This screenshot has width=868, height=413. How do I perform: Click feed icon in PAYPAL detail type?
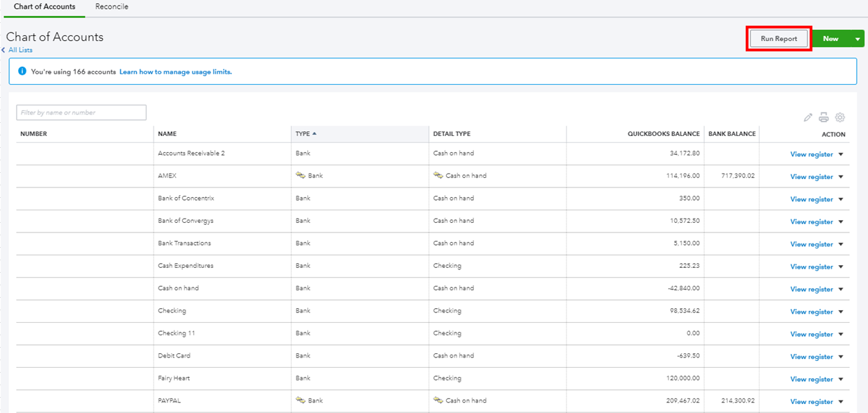coord(439,401)
